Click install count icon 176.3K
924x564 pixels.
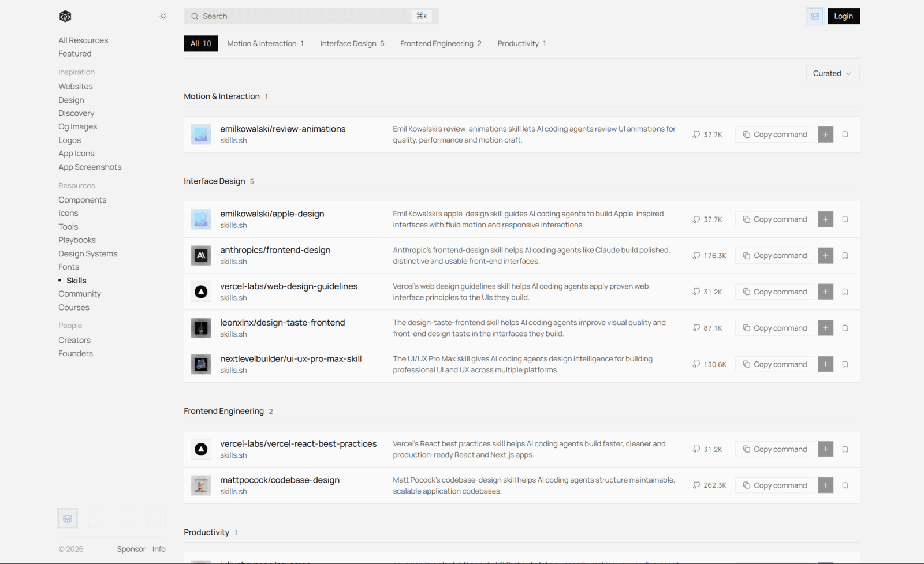click(696, 256)
